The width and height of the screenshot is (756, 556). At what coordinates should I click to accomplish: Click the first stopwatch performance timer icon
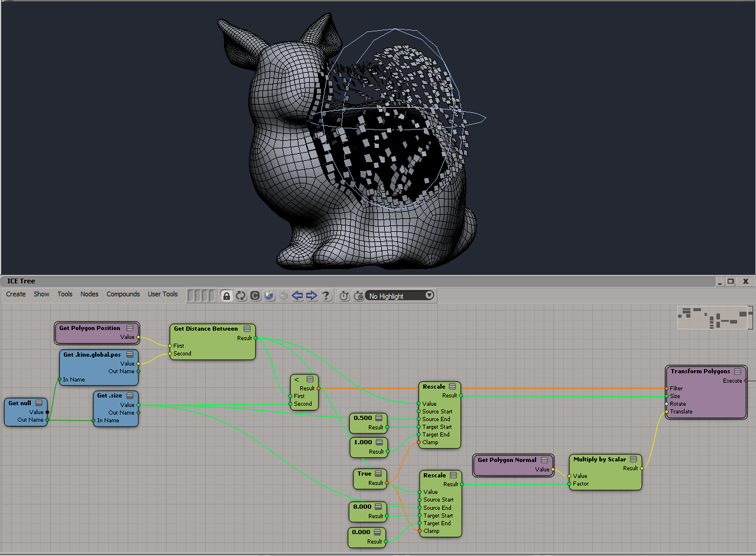pos(344,296)
